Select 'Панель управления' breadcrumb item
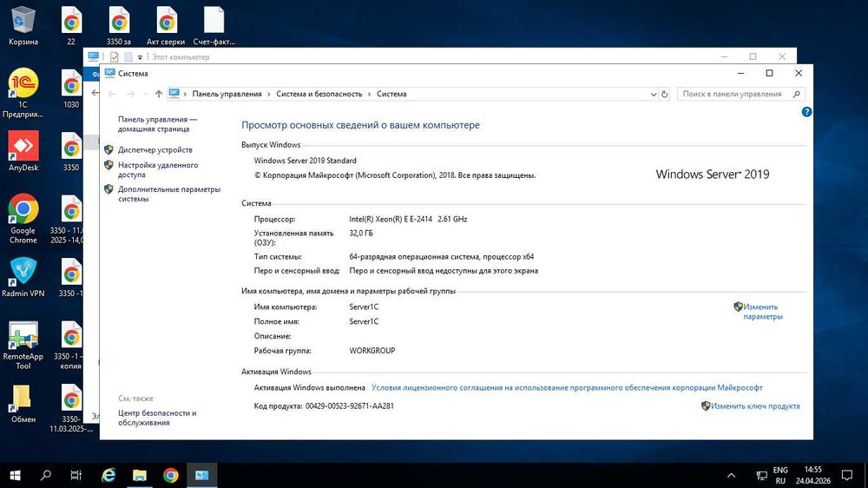 (x=227, y=94)
